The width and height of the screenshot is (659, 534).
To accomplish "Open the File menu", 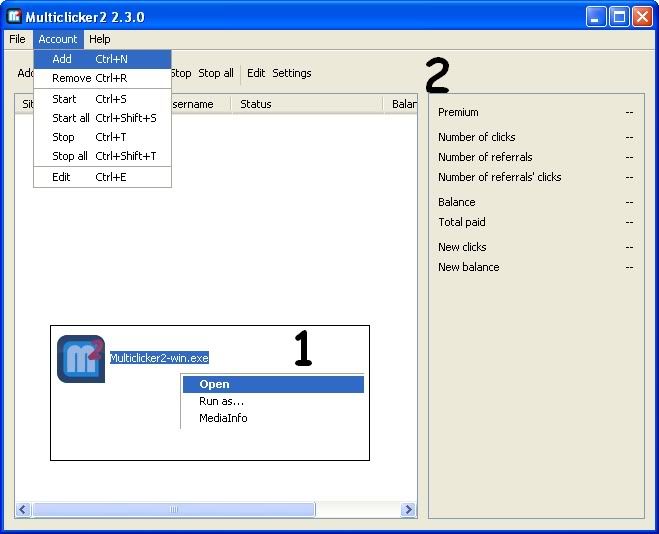I will click(x=17, y=39).
